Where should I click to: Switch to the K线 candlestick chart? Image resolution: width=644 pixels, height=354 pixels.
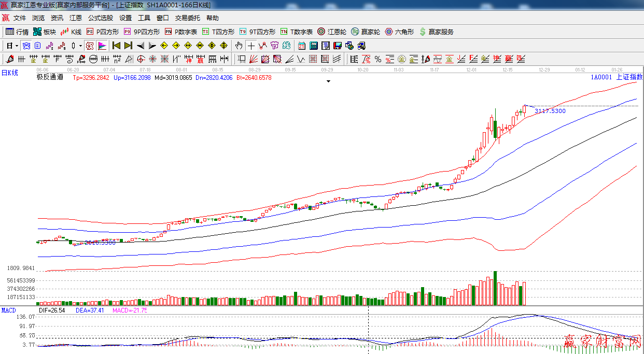click(x=72, y=32)
